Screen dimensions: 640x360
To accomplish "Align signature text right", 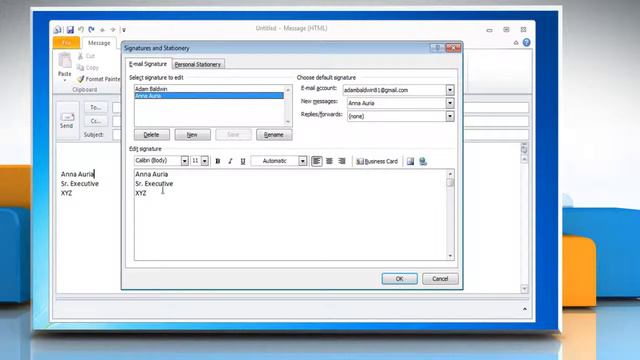I will click(x=342, y=161).
